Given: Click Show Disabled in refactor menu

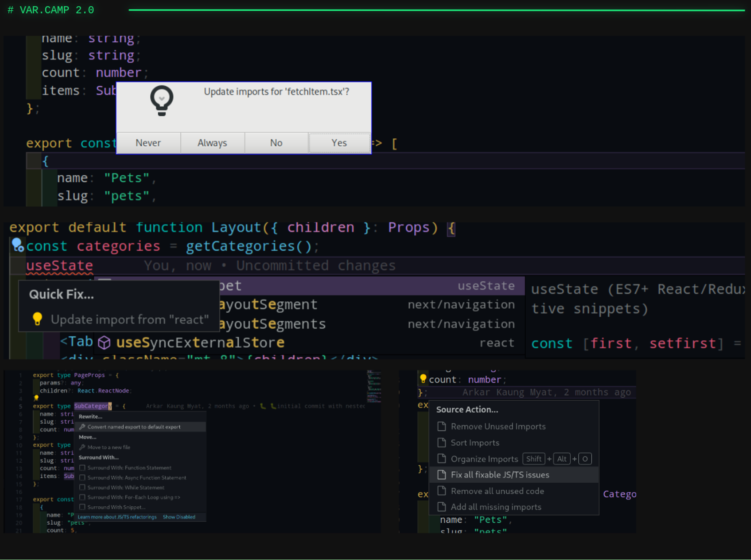Looking at the screenshot, I should click(x=179, y=517).
